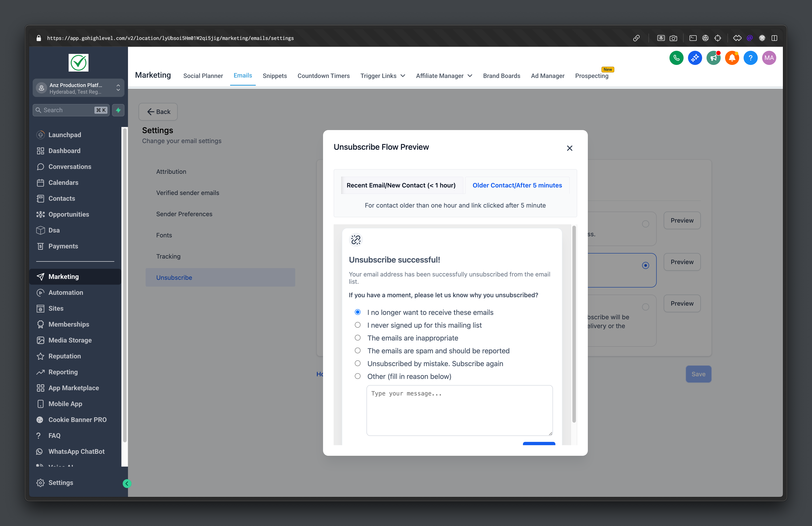Choose "Other (fill in reason below)" radio
Image resolution: width=812 pixels, height=526 pixels.
click(x=357, y=376)
